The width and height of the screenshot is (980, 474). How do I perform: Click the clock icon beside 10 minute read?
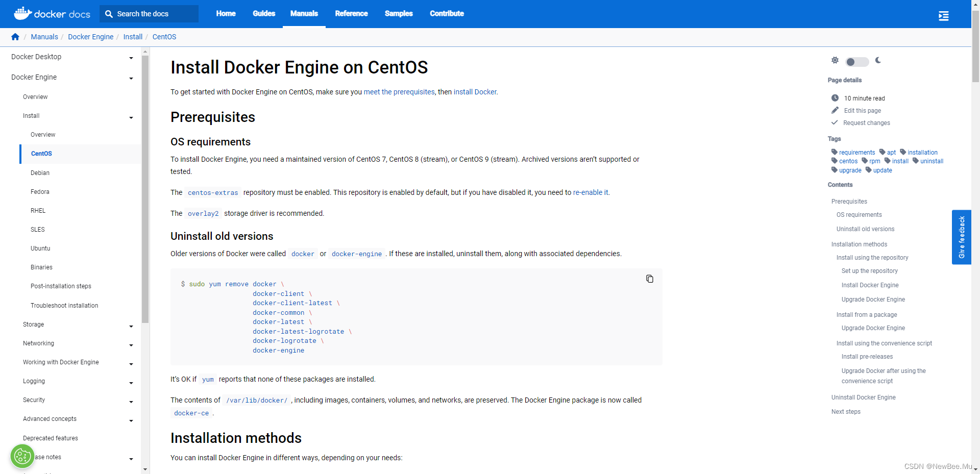click(x=835, y=98)
